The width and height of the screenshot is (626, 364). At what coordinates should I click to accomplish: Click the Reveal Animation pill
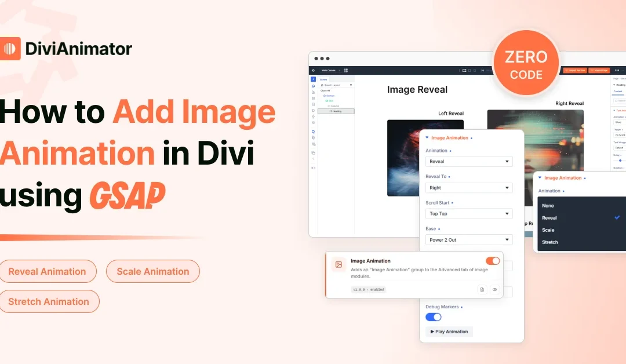47,271
